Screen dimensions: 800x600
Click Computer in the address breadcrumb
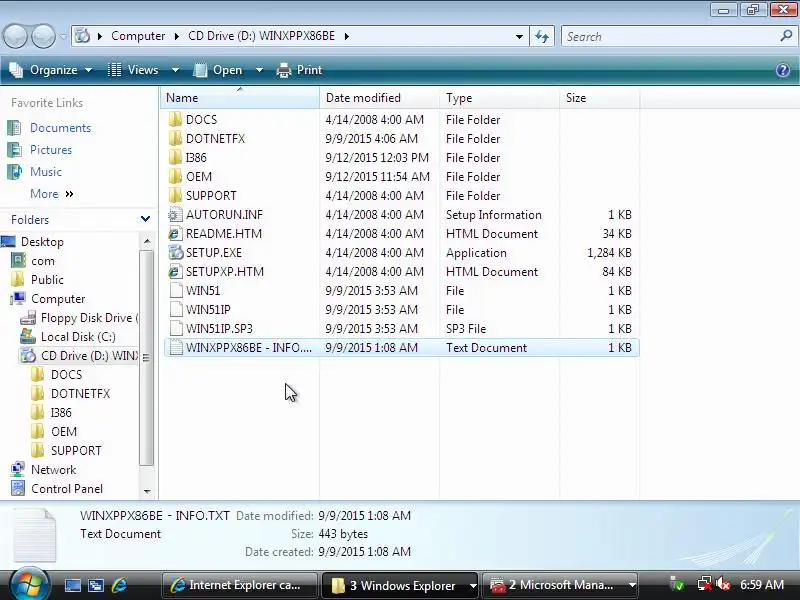coord(138,36)
